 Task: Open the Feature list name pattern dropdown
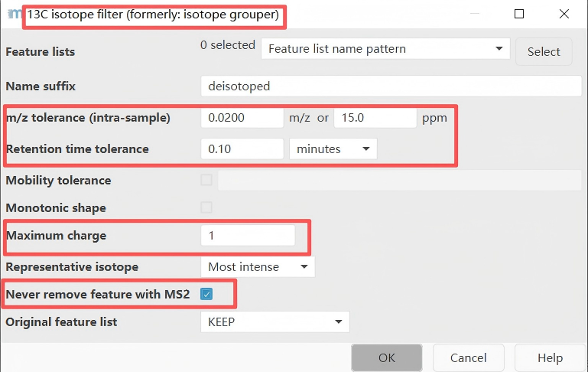385,49
